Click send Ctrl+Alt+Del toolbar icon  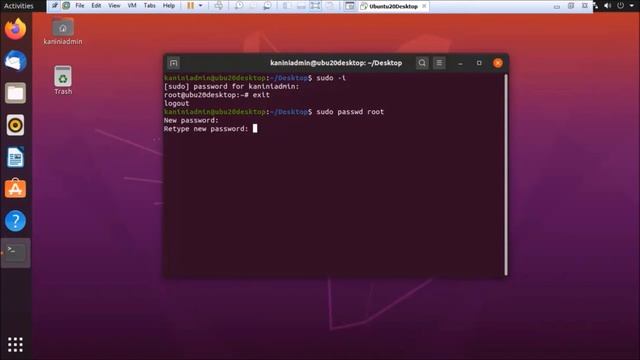pyautogui.click(x=219, y=6)
